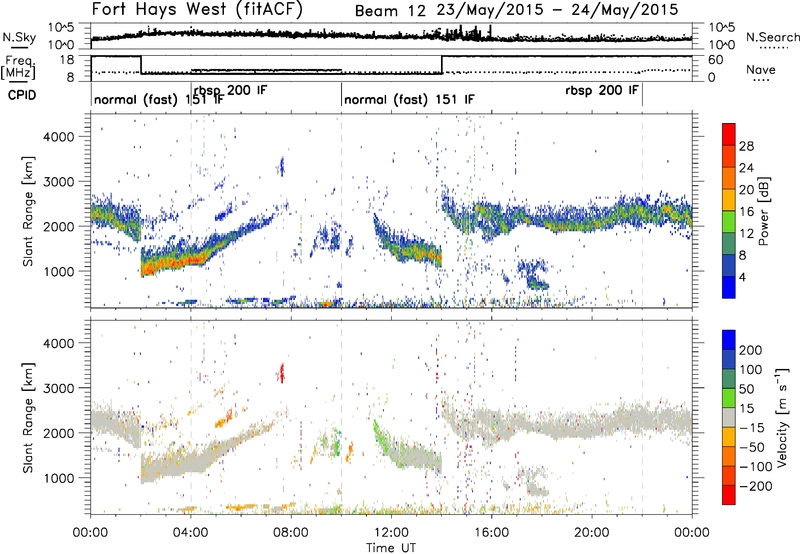Screen dimensions: 800x554
Task: Click the 'rbsp 200 IF' label near 04:00
Action: pos(231,90)
